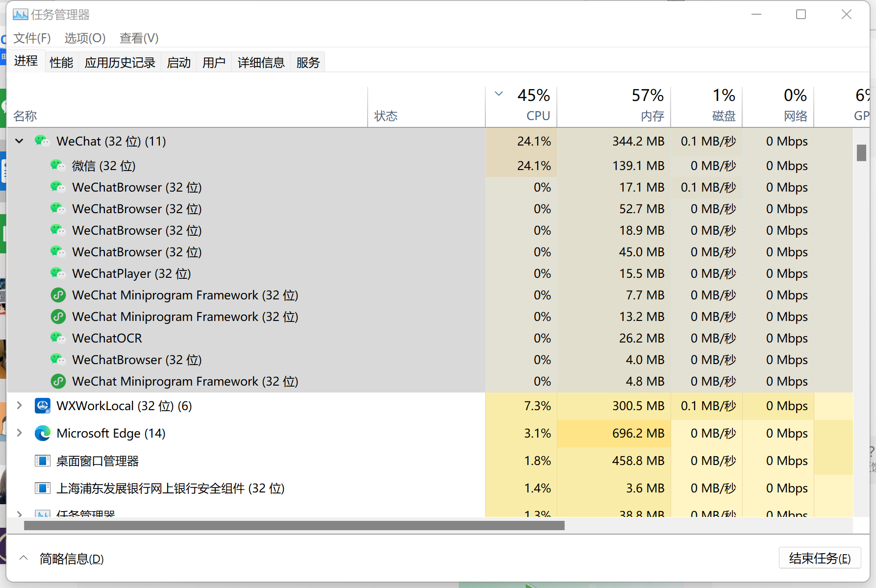Sort by the 1% 磁盘 column header

click(706, 107)
